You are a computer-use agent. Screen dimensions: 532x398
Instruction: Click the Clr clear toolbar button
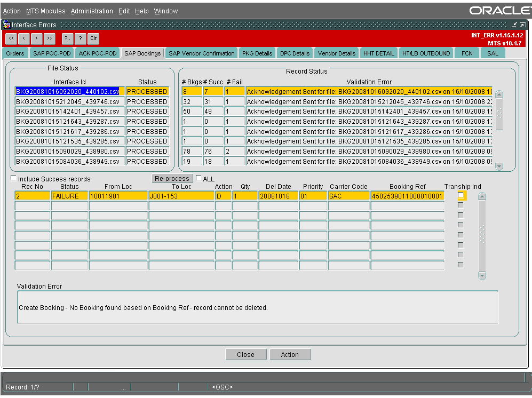click(93, 39)
